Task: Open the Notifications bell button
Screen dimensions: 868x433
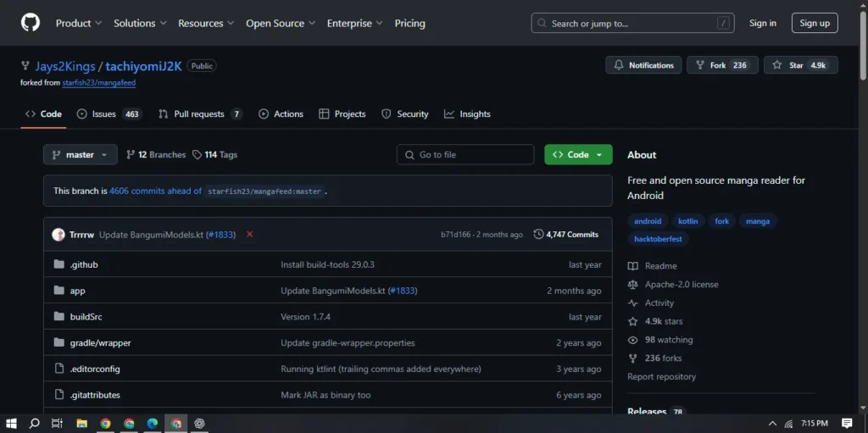Action: (x=643, y=65)
